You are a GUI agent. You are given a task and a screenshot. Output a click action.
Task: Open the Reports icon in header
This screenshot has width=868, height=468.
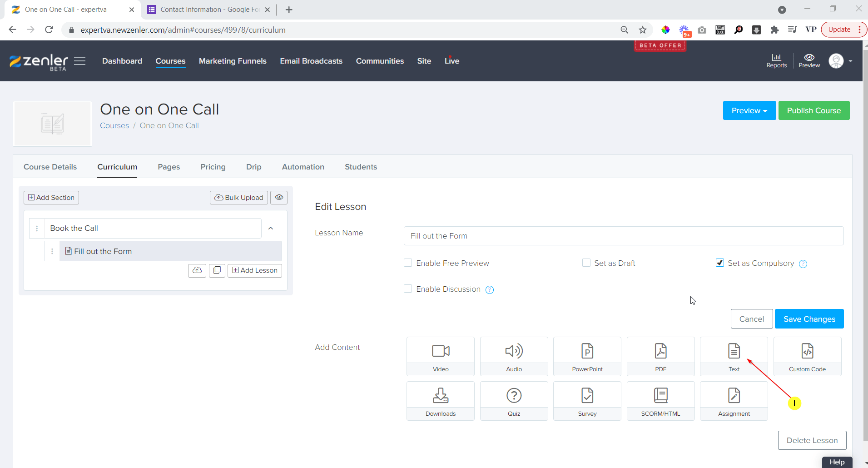pos(776,60)
